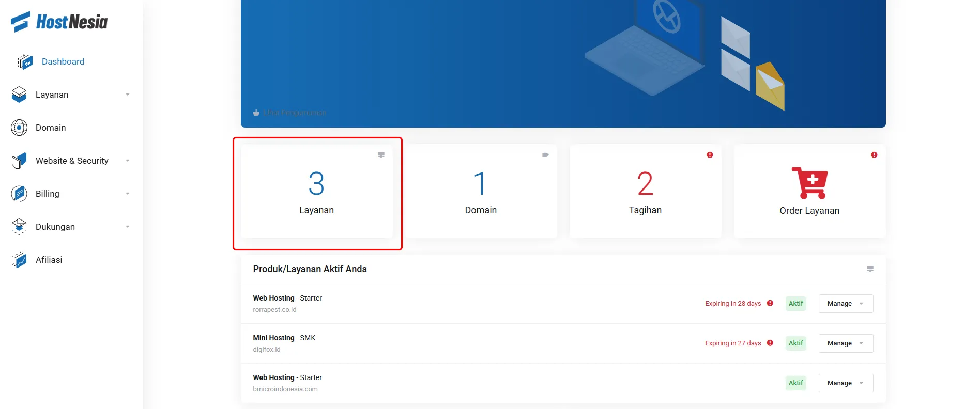Open Manage dropdown arrow for digifox.id

(861, 343)
